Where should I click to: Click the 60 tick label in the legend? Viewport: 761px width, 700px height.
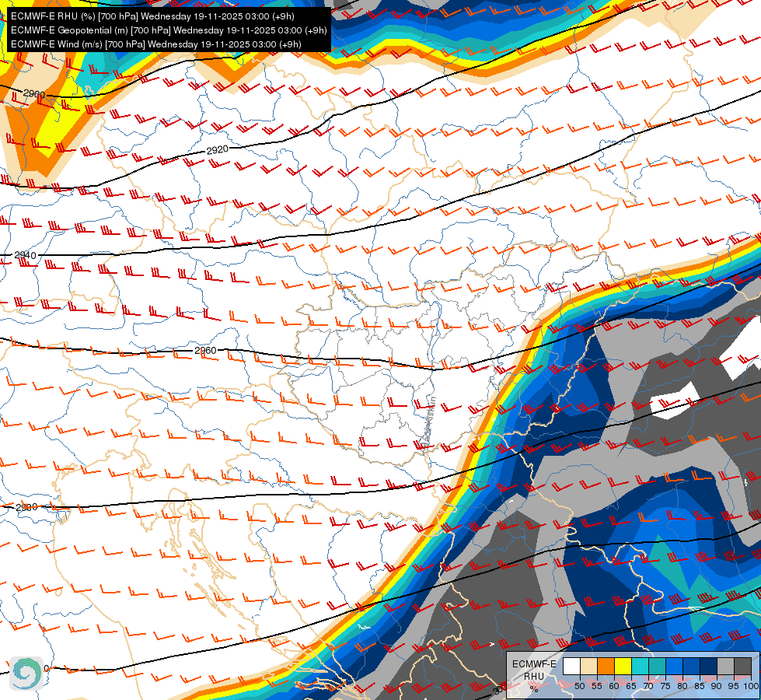click(614, 686)
